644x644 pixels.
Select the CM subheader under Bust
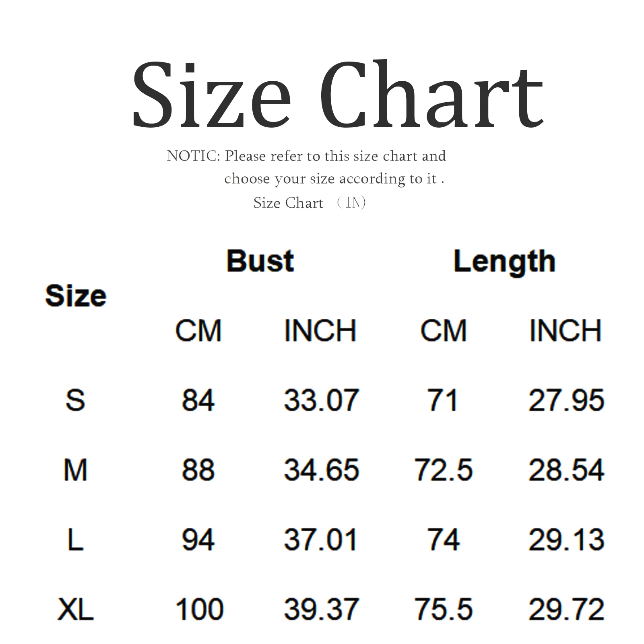point(198,331)
